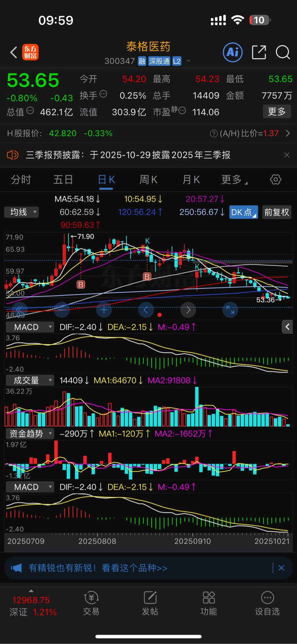Open the H股 price row chevron
This screenshot has height=644, width=297.
(x=288, y=133)
